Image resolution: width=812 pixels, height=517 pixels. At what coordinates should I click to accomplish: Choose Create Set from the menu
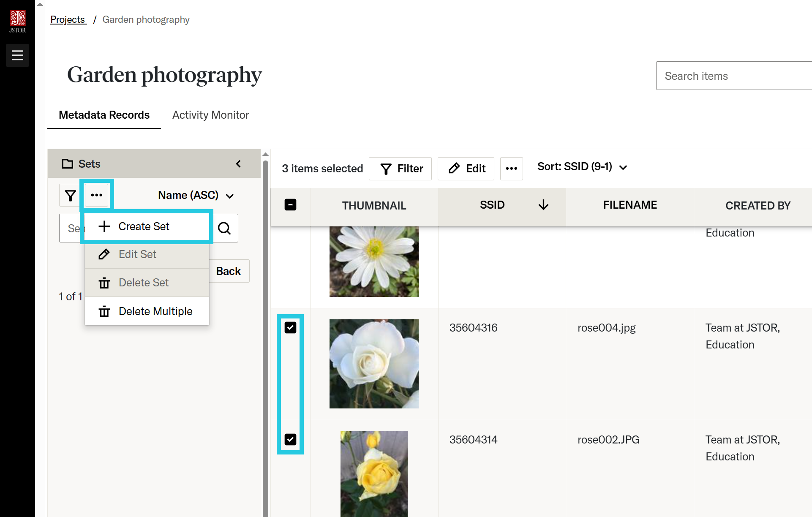click(x=147, y=227)
